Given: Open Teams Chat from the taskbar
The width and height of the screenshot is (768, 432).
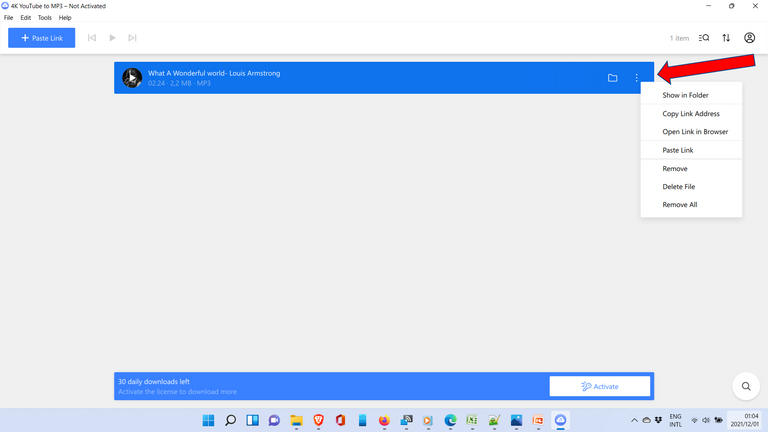Looking at the screenshot, I should (274, 420).
